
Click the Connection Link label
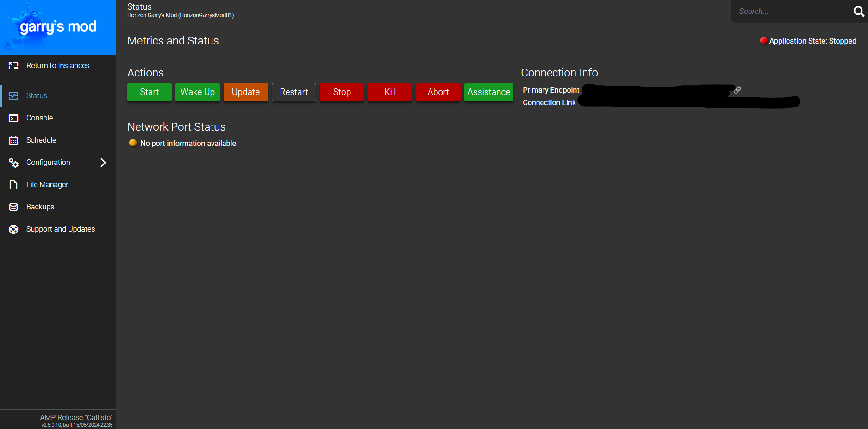point(549,102)
